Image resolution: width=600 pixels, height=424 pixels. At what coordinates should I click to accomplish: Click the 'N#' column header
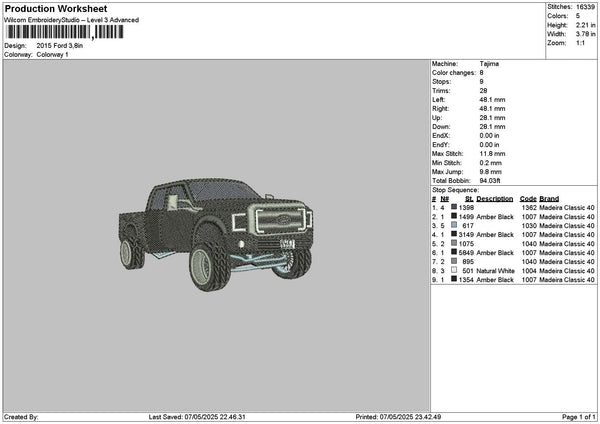pos(444,199)
